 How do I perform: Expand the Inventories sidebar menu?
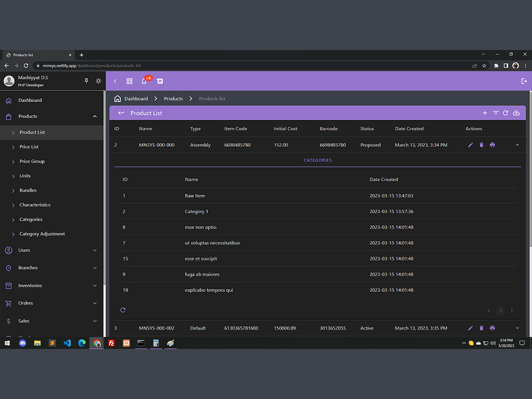pyautogui.click(x=95, y=286)
